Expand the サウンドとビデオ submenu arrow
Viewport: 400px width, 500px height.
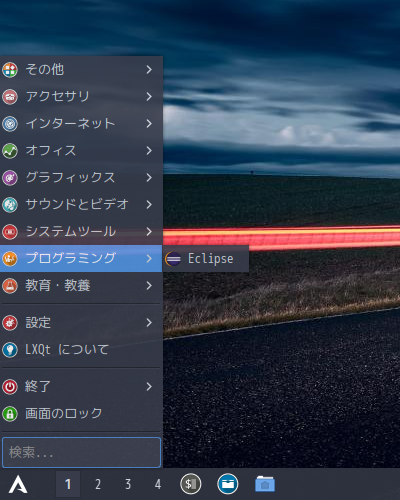click(x=149, y=204)
